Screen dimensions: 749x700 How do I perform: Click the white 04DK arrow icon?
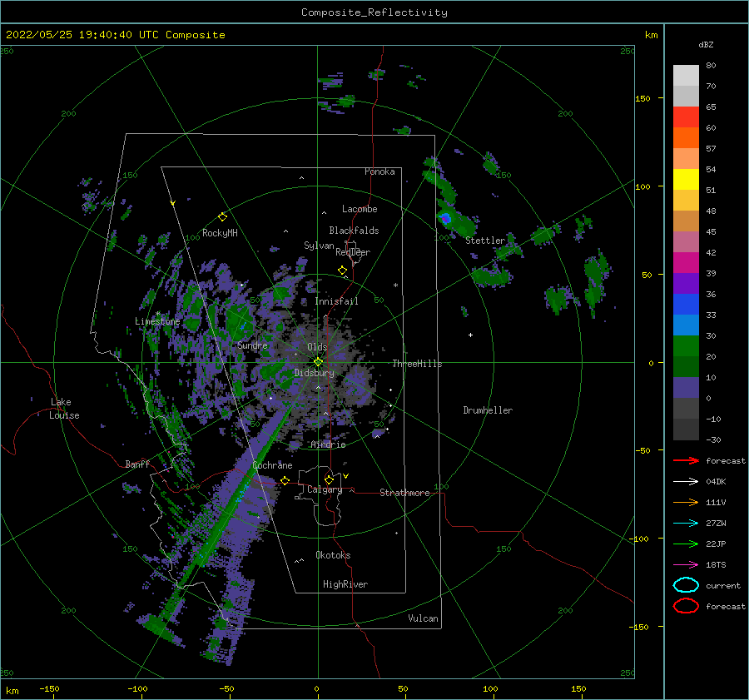click(x=686, y=481)
